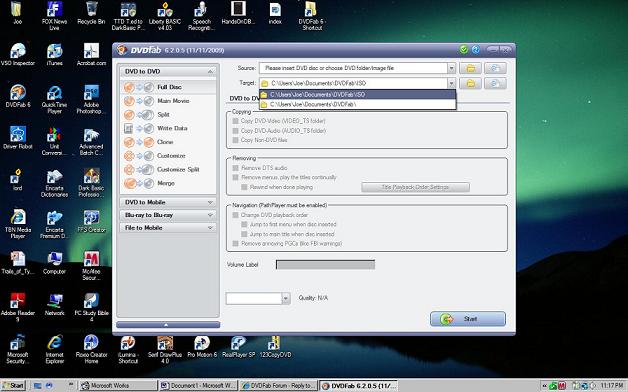
Task: Switch to DVDFab Forum taskbar window
Action: click(278, 386)
